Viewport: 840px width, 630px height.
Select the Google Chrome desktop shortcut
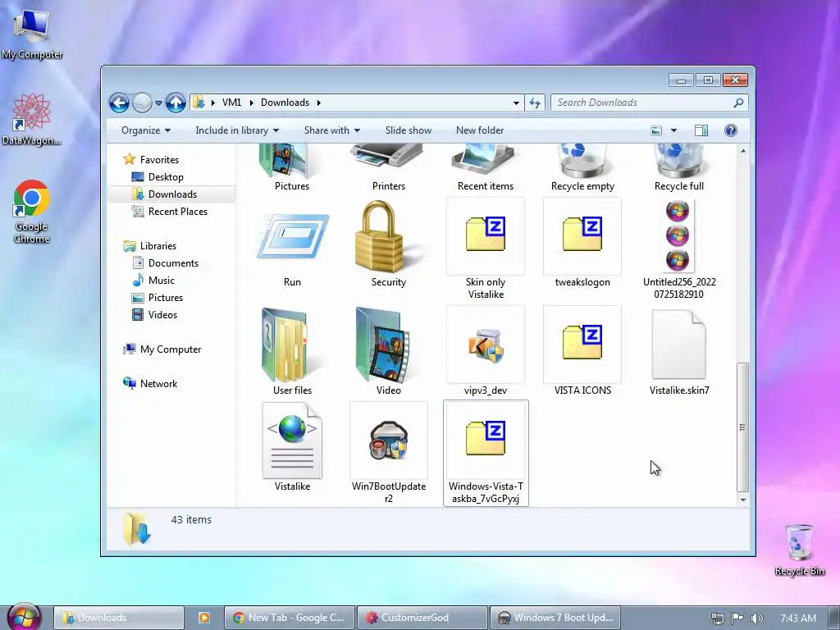32,212
